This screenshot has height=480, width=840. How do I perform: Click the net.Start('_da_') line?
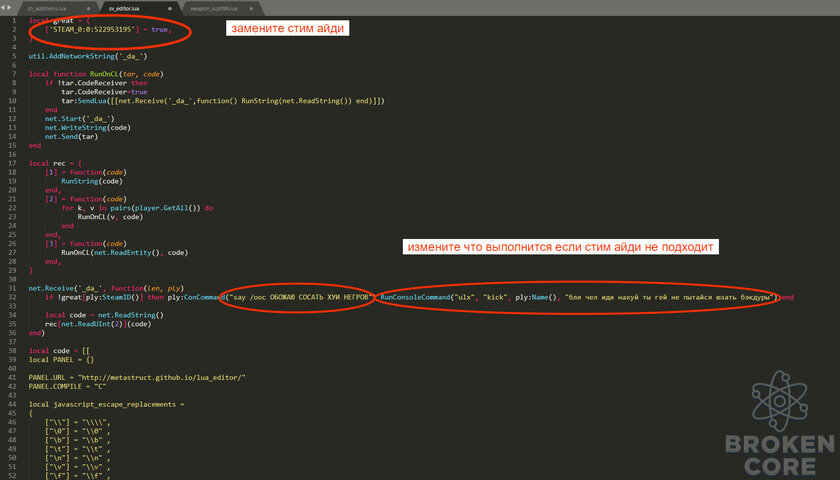pos(80,118)
